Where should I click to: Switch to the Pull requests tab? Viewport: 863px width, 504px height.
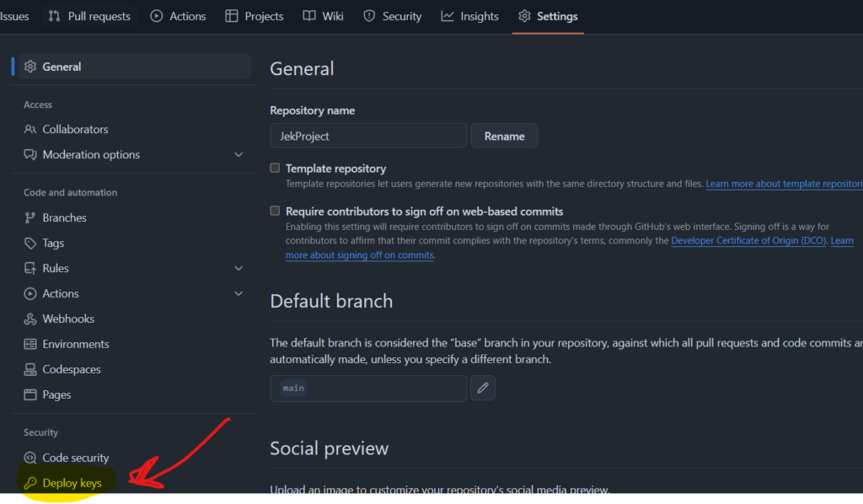89,17
